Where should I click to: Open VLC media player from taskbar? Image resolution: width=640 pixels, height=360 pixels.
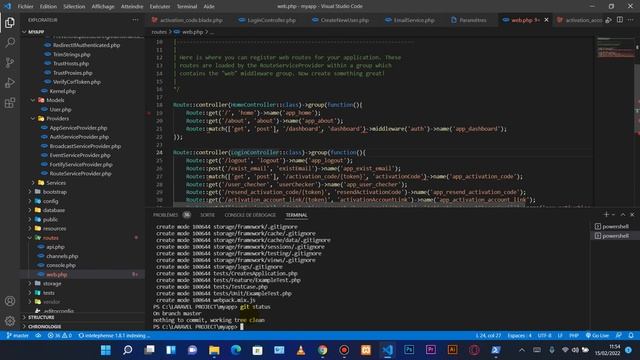(x=301, y=350)
